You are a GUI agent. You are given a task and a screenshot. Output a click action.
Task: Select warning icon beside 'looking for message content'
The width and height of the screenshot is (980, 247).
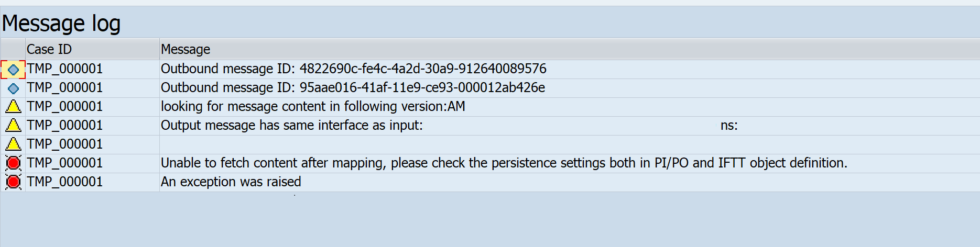(13, 107)
